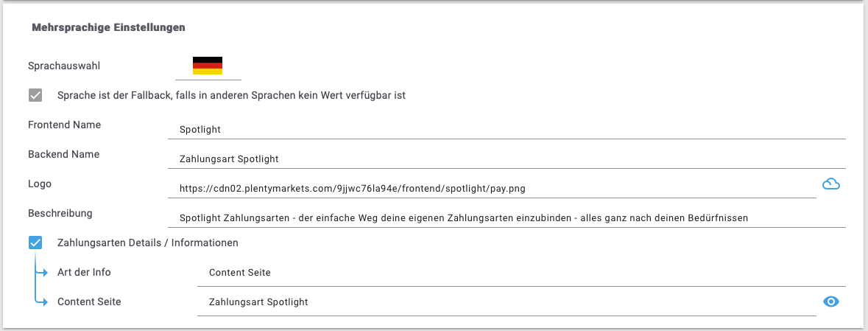Open the Content Seite selection field

pos(507,302)
